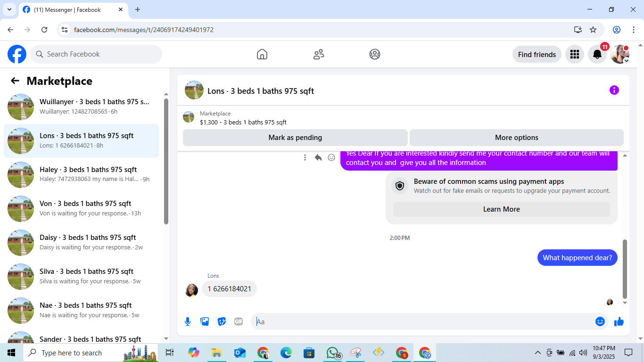
Task: Open the Daisy conversation
Action: [81, 243]
